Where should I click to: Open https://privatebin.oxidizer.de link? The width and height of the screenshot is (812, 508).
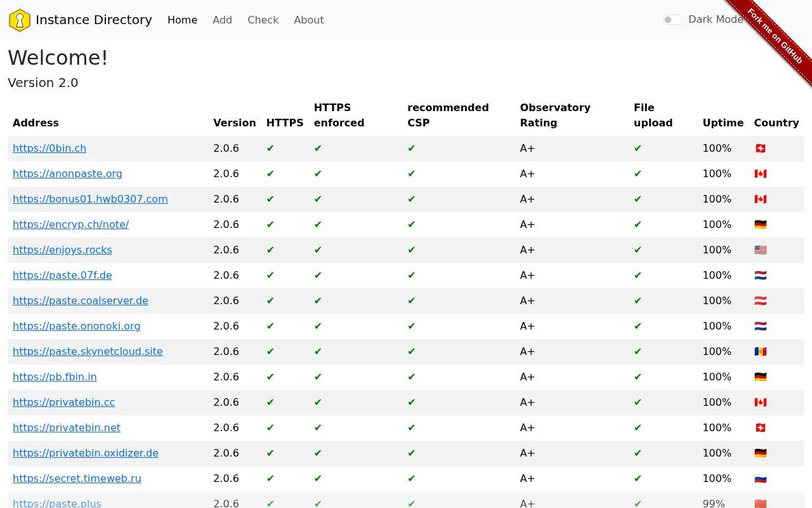[86, 453]
